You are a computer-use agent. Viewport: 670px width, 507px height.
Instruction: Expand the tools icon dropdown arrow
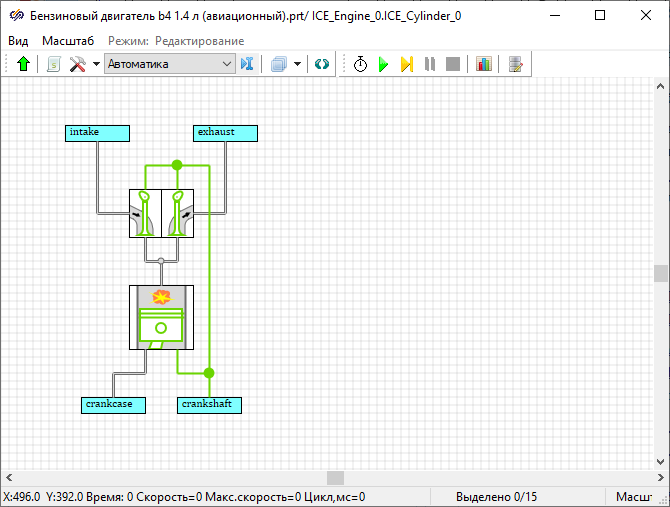tap(96, 64)
